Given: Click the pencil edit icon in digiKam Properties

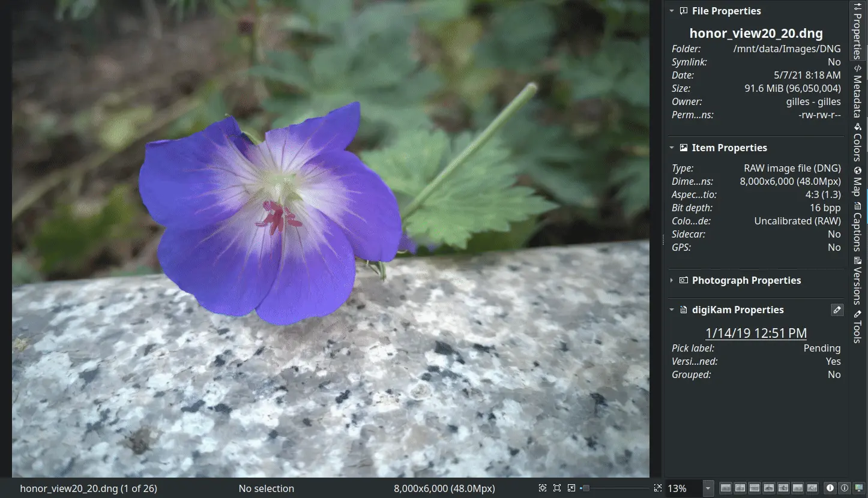Looking at the screenshot, I should [837, 310].
